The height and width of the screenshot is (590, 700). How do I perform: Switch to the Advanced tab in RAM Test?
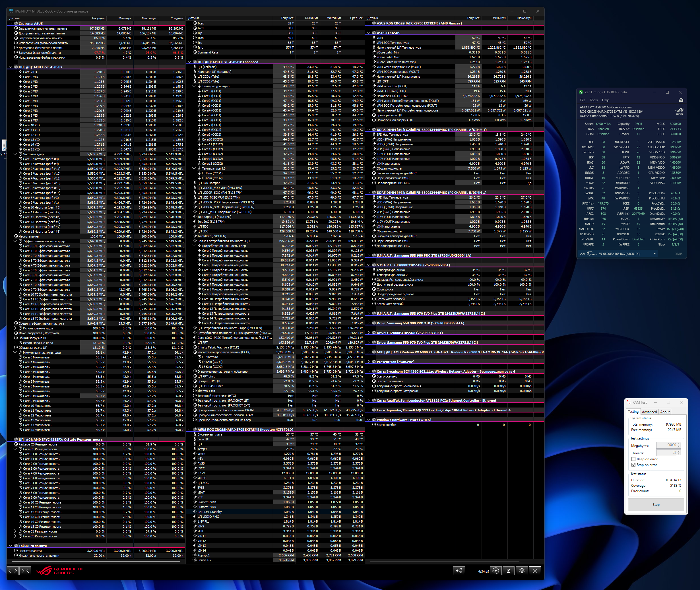pos(649,412)
